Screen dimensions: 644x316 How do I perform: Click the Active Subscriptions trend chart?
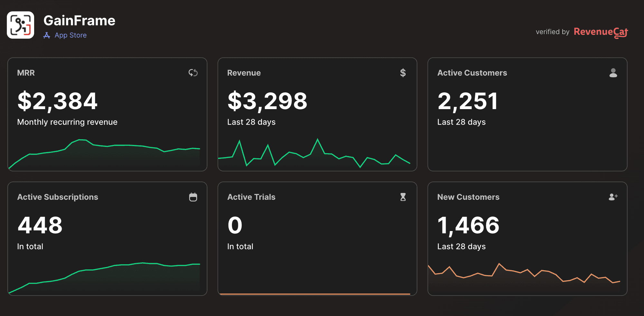pyautogui.click(x=104, y=278)
